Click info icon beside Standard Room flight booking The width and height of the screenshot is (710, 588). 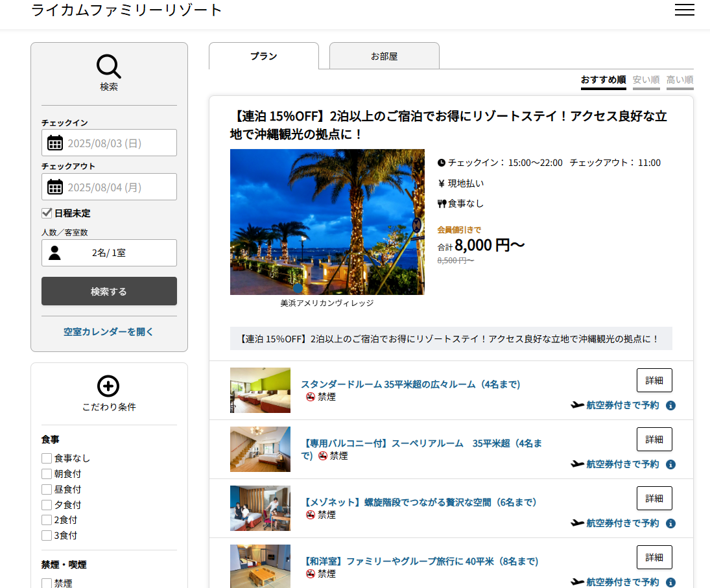pos(670,406)
